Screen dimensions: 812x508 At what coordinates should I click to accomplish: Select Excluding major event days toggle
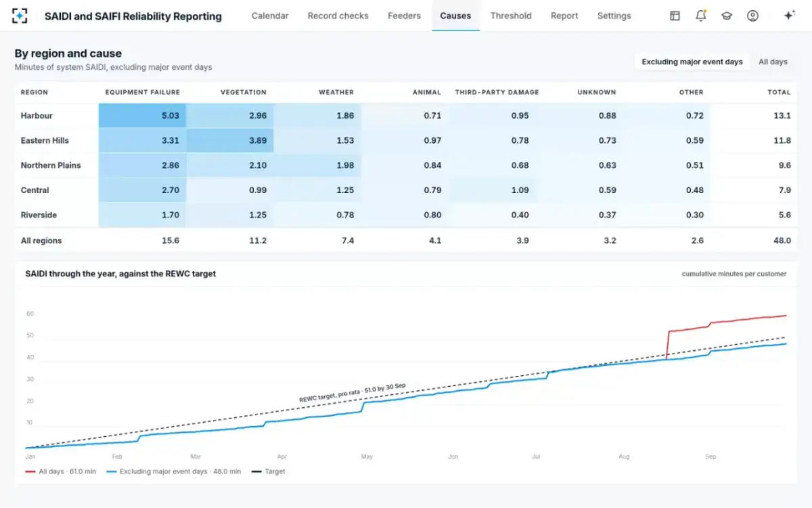click(692, 62)
